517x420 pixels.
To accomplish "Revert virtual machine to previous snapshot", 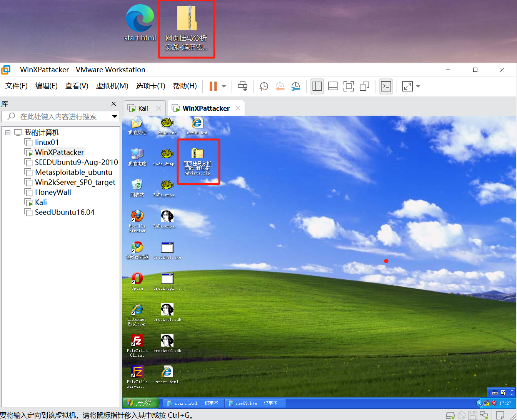I will [x=280, y=86].
